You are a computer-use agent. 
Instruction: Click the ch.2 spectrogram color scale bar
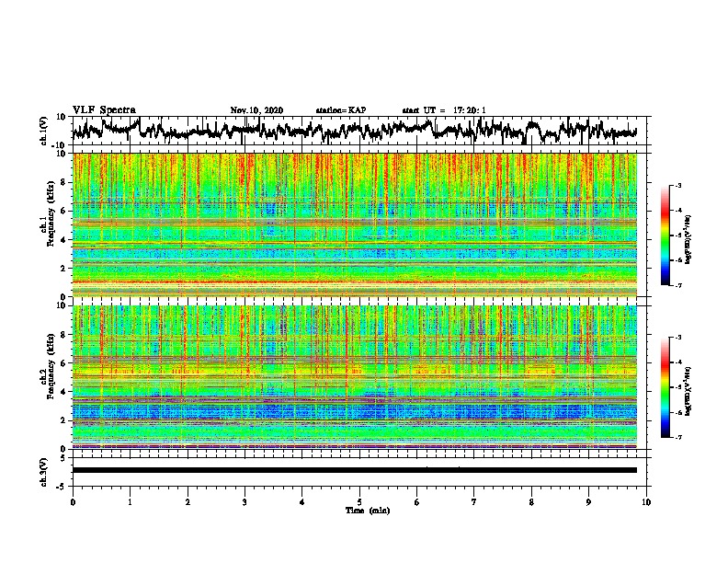coord(665,387)
